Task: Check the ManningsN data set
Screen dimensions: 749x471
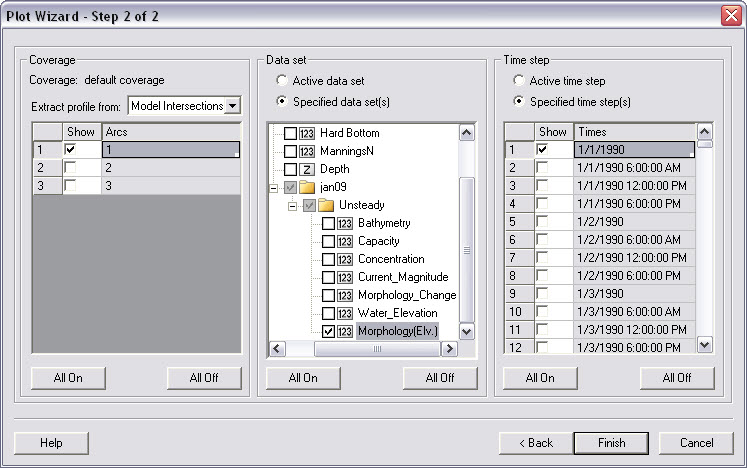Action: (290, 151)
